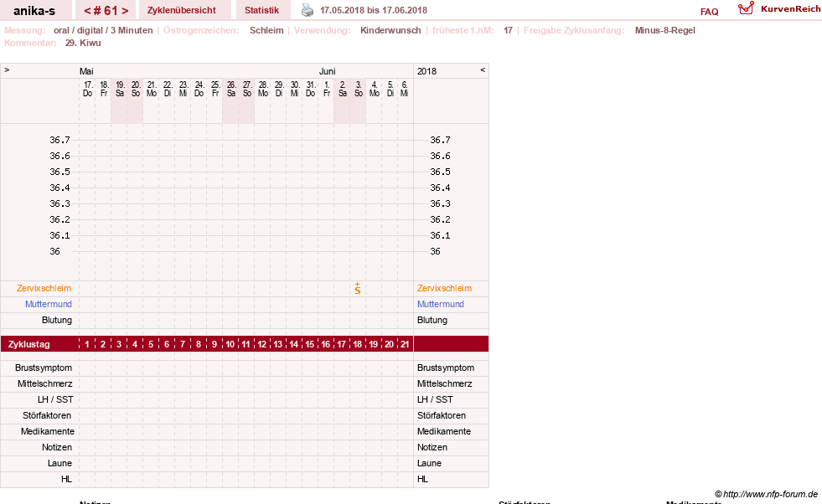Go to the next cycle arrow
The height and width of the screenshot is (504, 822).
[125, 11]
